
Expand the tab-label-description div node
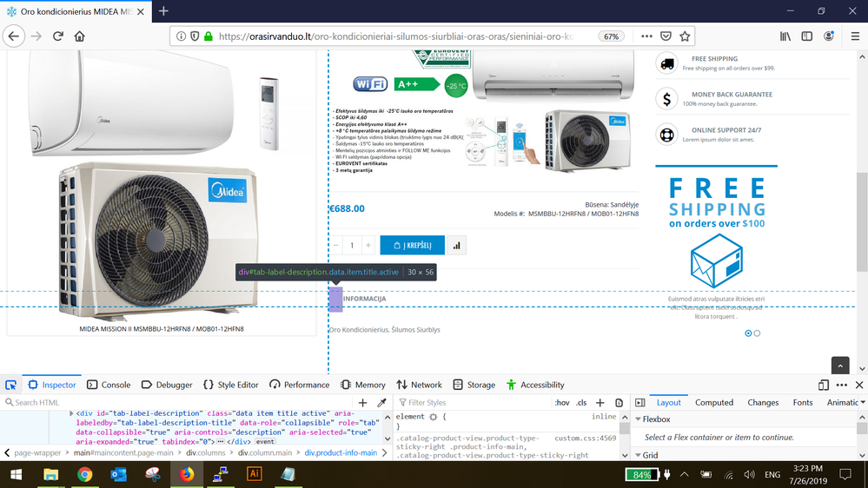pos(71,413)
